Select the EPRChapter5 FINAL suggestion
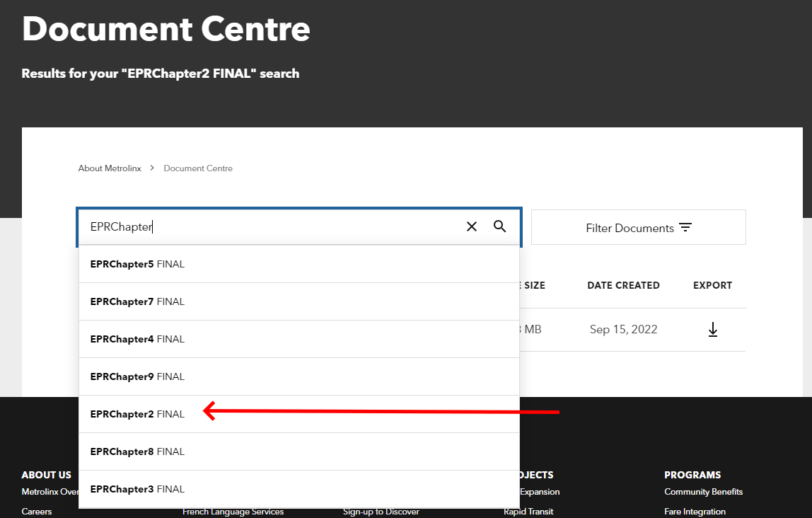Screen dimensions: 812x518 point(137,264)
